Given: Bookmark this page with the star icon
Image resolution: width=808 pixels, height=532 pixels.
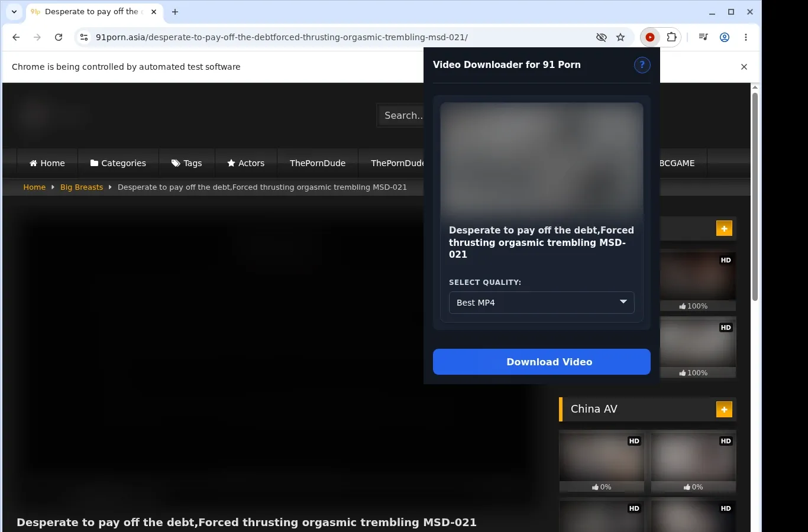Looking at the screenshot, I should click(x=620, y=37).
